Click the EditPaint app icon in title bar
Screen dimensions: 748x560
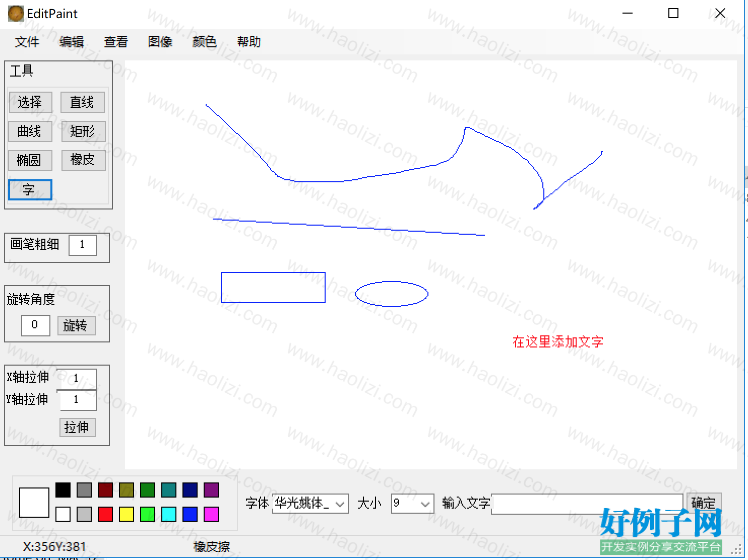click(16, 14)
